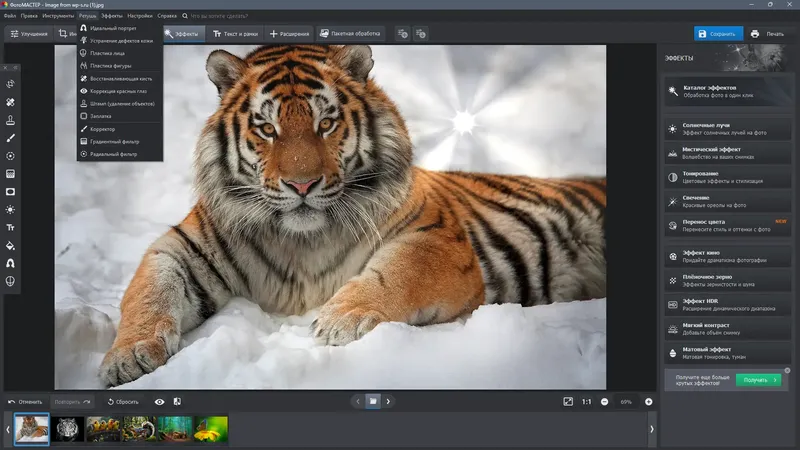800x450 pixels.
Task: Click the 1:1 actual size button
Action: coord(586,401)
